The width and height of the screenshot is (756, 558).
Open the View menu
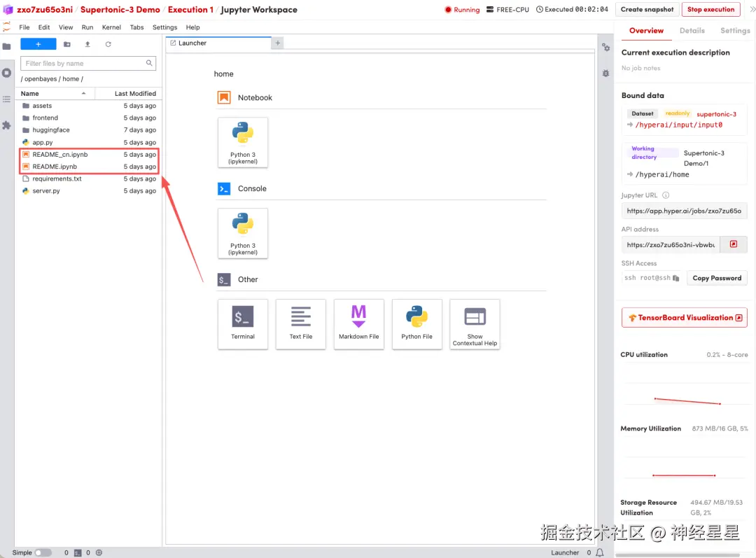pyautogui.click(x=66, y=27)
